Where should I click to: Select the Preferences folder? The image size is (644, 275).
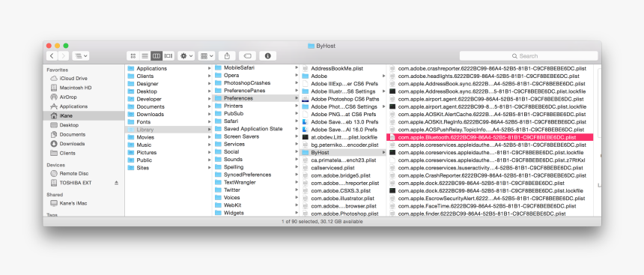[255, 98]
